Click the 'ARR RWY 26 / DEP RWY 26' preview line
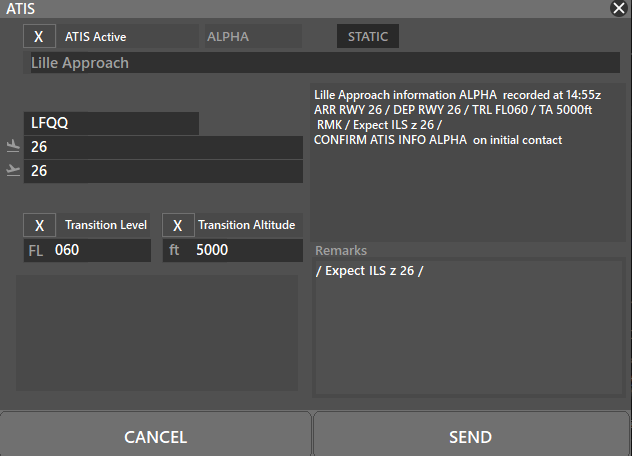 coord(453,110)
